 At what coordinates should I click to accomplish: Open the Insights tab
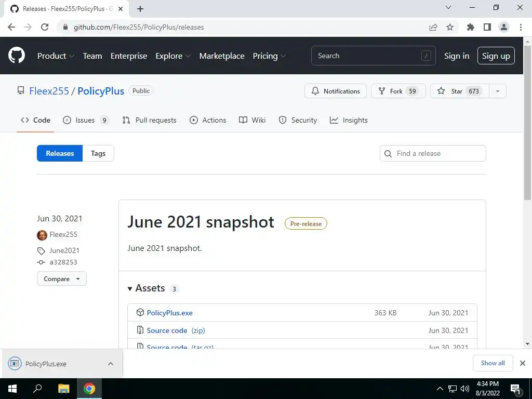point(349,120)
